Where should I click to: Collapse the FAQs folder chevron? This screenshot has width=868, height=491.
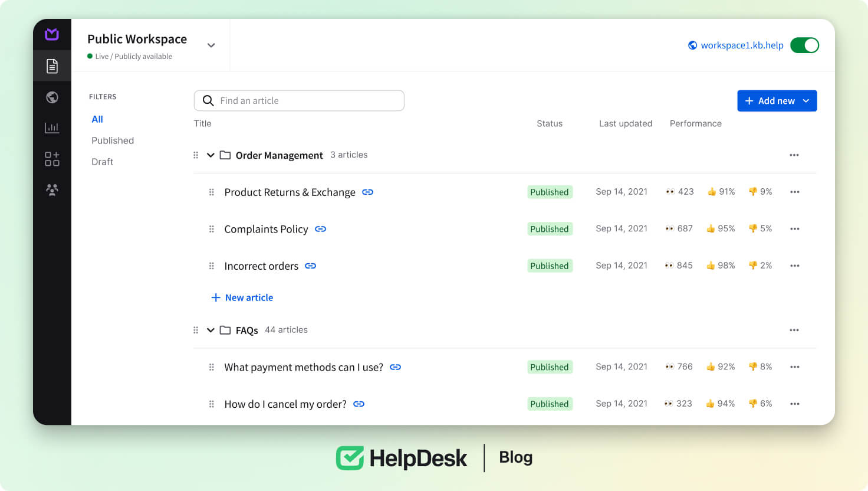(211, 330)
